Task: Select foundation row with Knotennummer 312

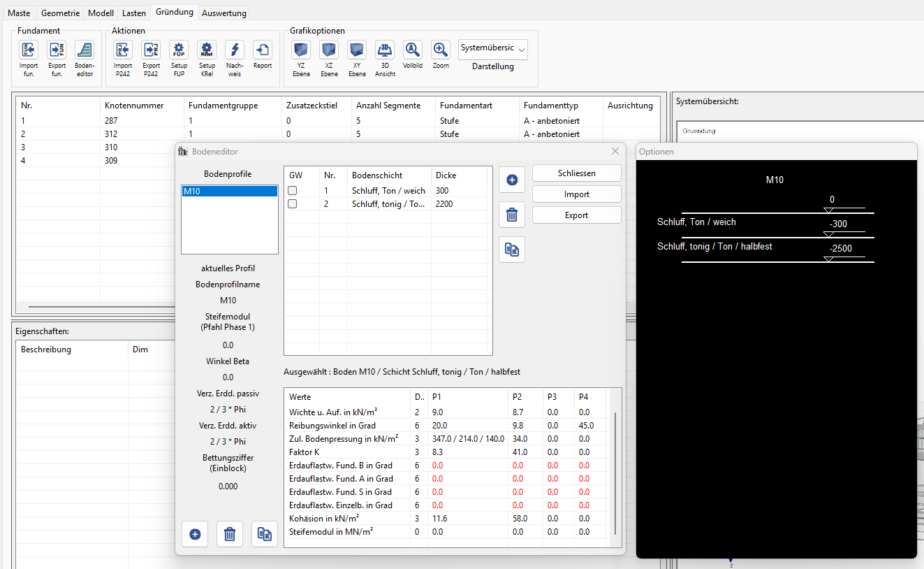Action: point(112,134)
